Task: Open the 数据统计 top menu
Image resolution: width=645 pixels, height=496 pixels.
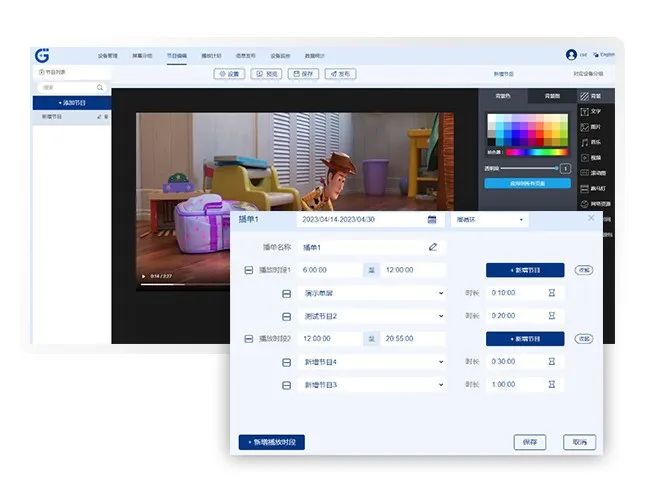Action: pyautogui.click(x=315, y=56)
